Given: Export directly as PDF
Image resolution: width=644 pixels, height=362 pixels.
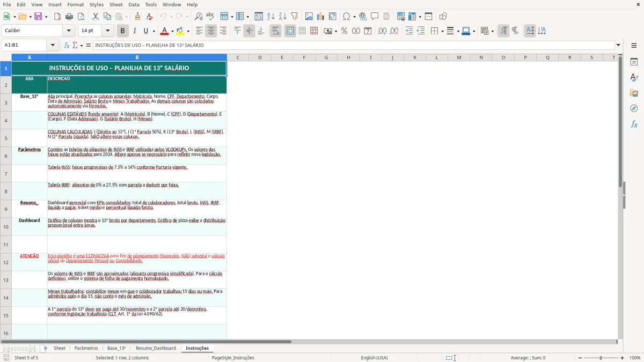Looking at the screenshot, I should click(x=57, y=17).
